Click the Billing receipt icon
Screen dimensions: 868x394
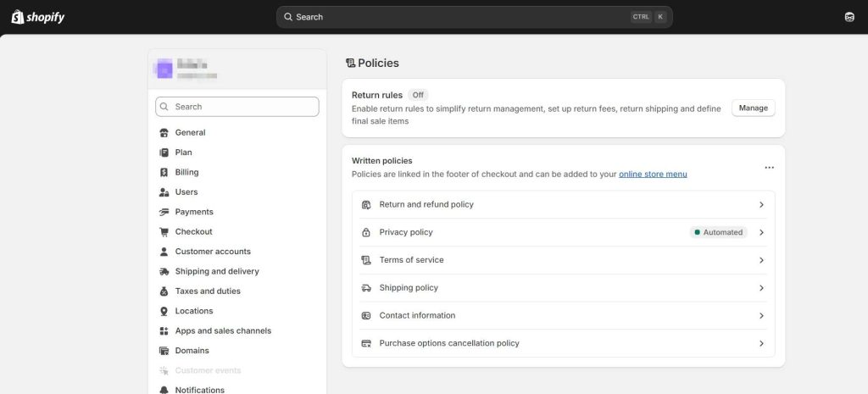click(x=164, y=173)
